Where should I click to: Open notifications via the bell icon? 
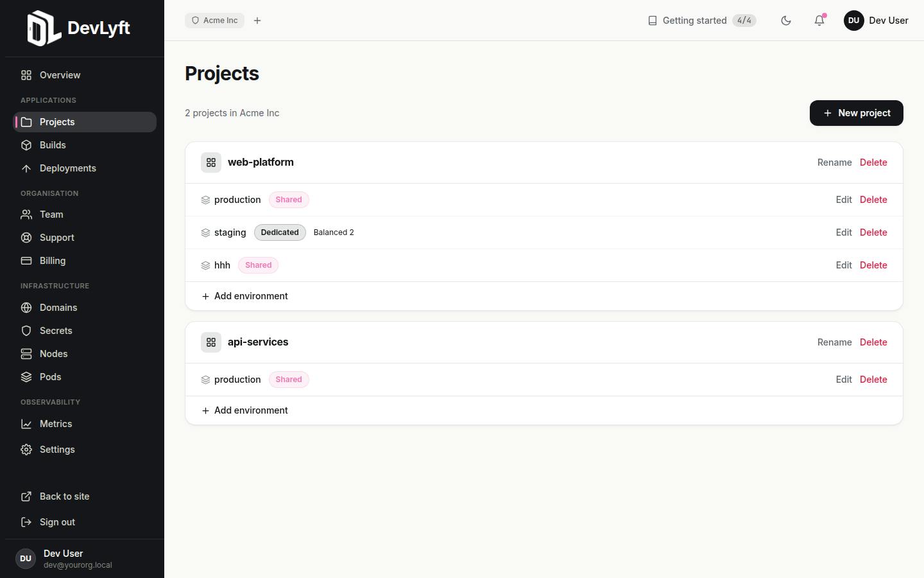[x=819, y=21]
